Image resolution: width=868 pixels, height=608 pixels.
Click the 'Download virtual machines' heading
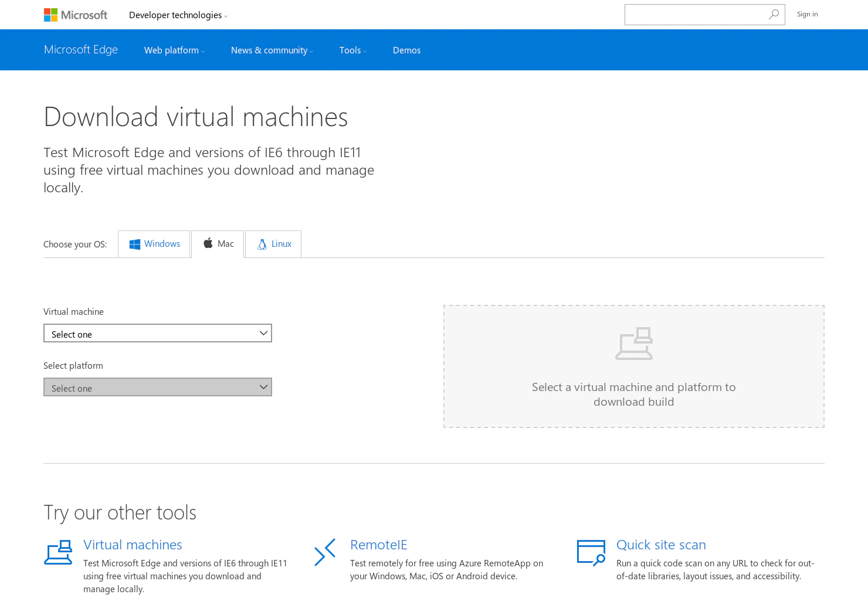196,117
